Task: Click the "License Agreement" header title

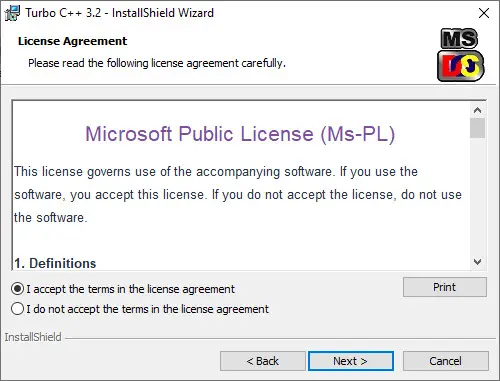Action: pyautogui.click(x=72, y=41)
